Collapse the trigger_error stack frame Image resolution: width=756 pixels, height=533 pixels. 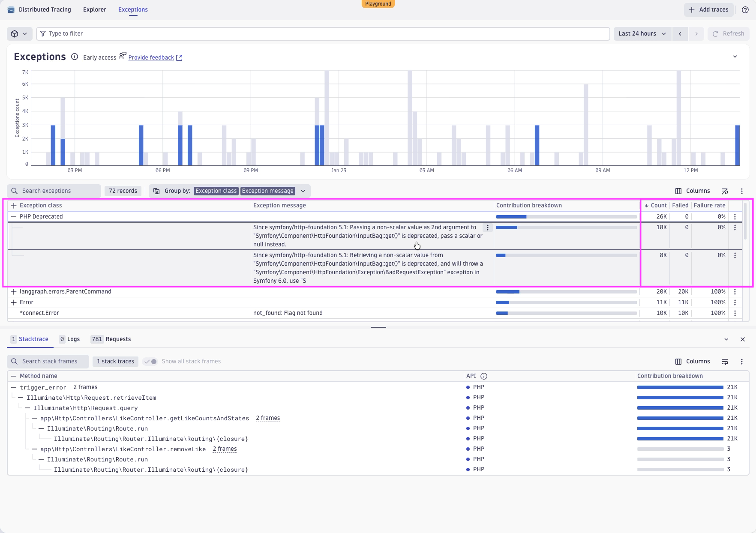pos(14,387)
